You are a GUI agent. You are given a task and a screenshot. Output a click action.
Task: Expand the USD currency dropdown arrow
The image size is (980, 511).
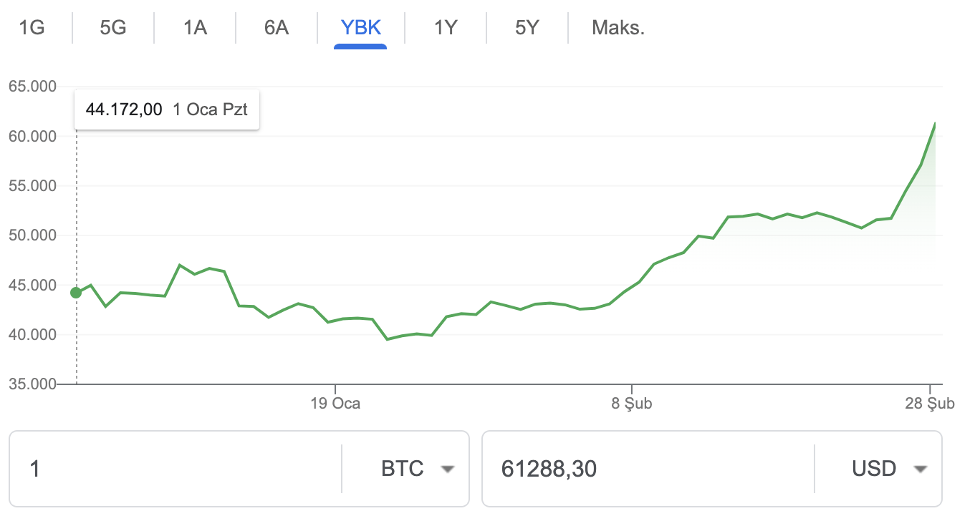[x=921, y=469]
